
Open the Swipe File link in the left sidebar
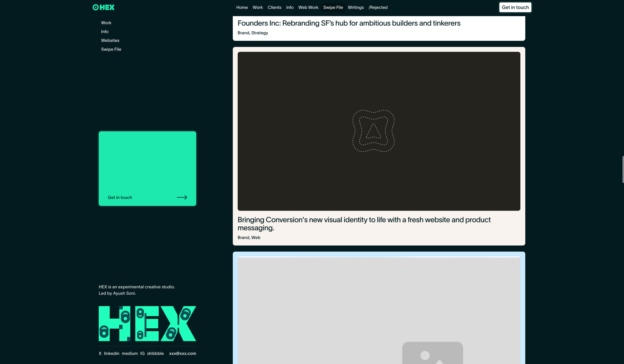click(111, 49)
